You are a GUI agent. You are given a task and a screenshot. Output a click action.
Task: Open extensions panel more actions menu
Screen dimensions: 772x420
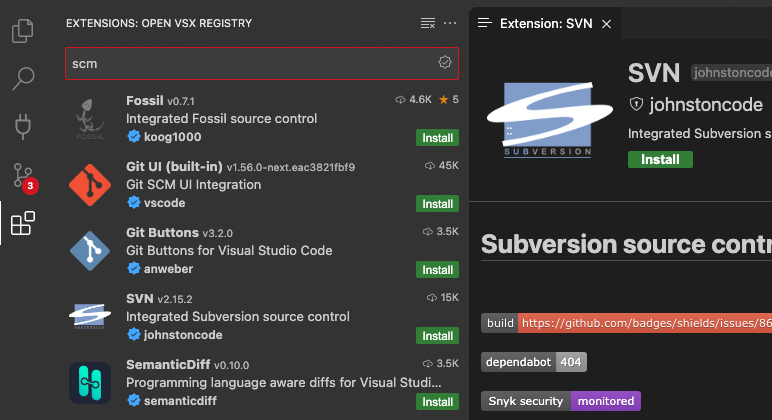pyautogui.click(x=450, y=23)
